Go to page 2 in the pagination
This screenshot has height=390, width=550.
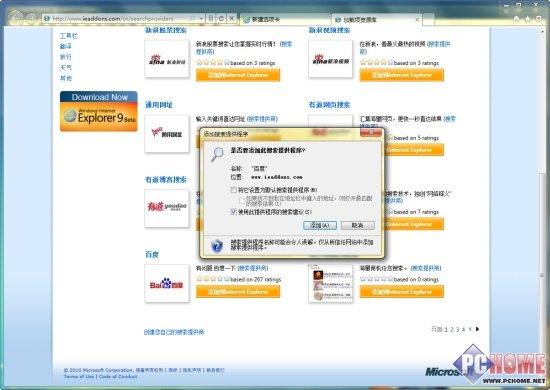point(452,329)
